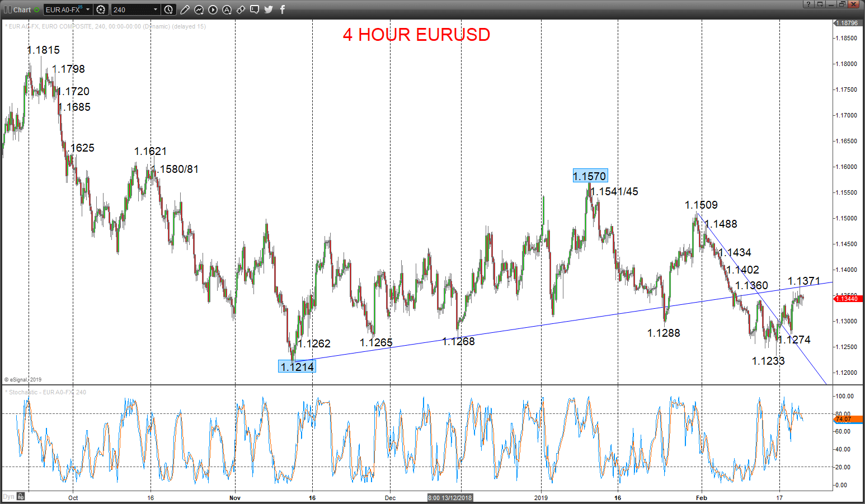The height and width of the screenshot is (504, 865).
Task: Share chart via the Facebook icon
Action: click(x=283, y=10)
